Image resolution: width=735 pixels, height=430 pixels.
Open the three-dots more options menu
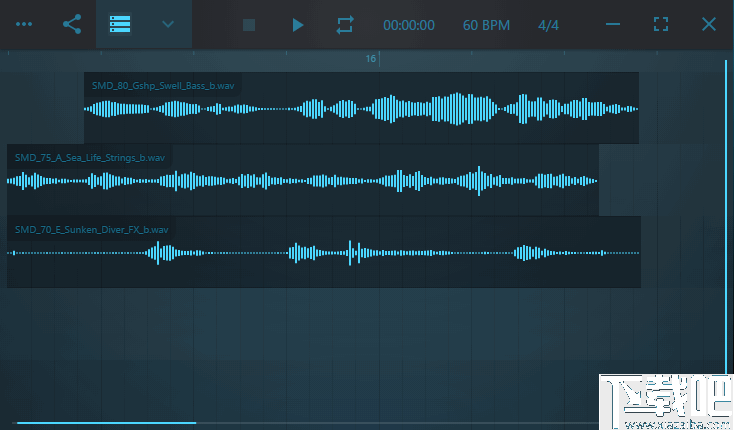point(24,24)
